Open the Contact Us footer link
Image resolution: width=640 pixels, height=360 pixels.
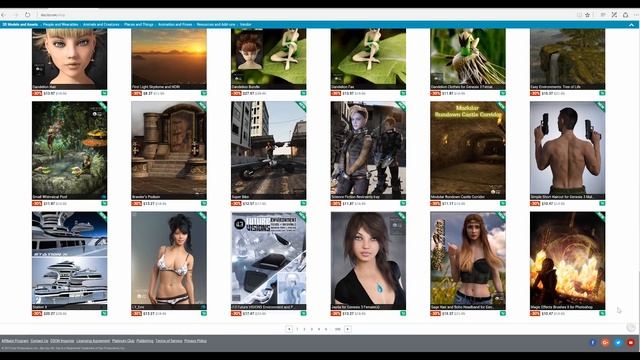coord(39,341)
